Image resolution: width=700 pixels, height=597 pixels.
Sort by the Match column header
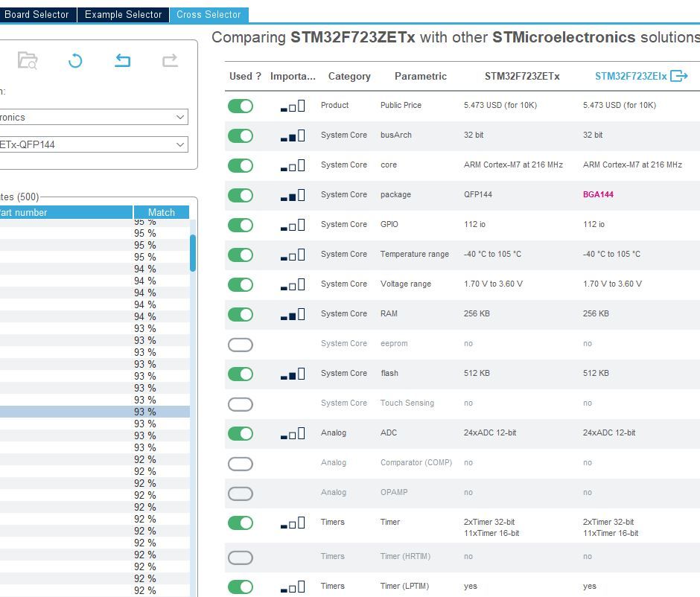click(x=161, y=212)
